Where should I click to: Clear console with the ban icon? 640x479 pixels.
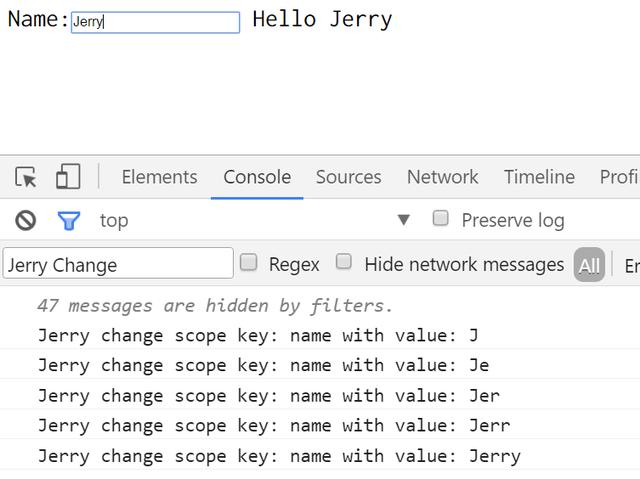[x=26, y=220]
